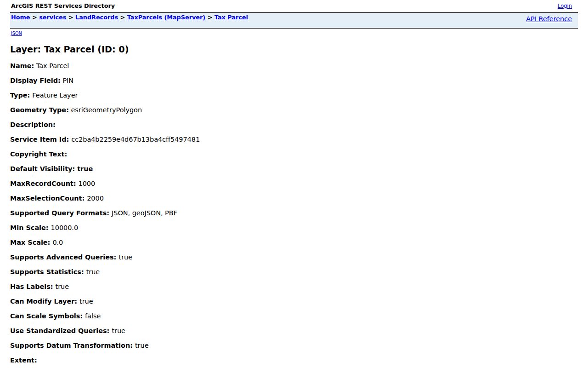This screenshot has width=588, height=368.
Task: Click the esriGeometryPolygon geometry type value
Action: click(107, 110)
